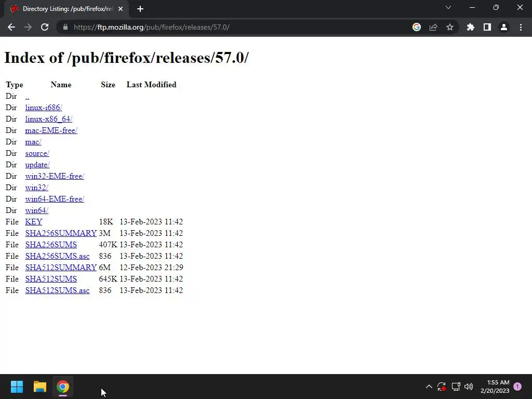The image size is (532, 399).
Task: Open the SHA256SUMS.asc signature file
Action: 57,256
